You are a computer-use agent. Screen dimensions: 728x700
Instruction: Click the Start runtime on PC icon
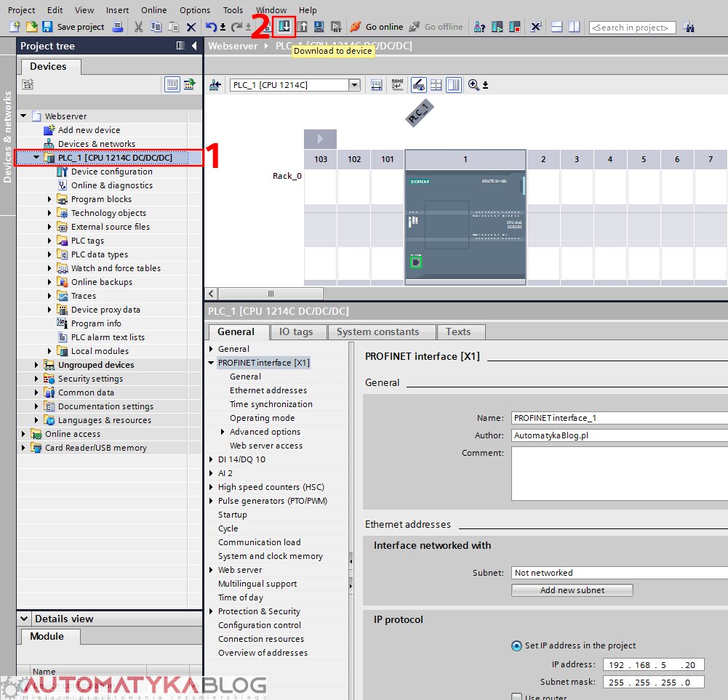336,27
